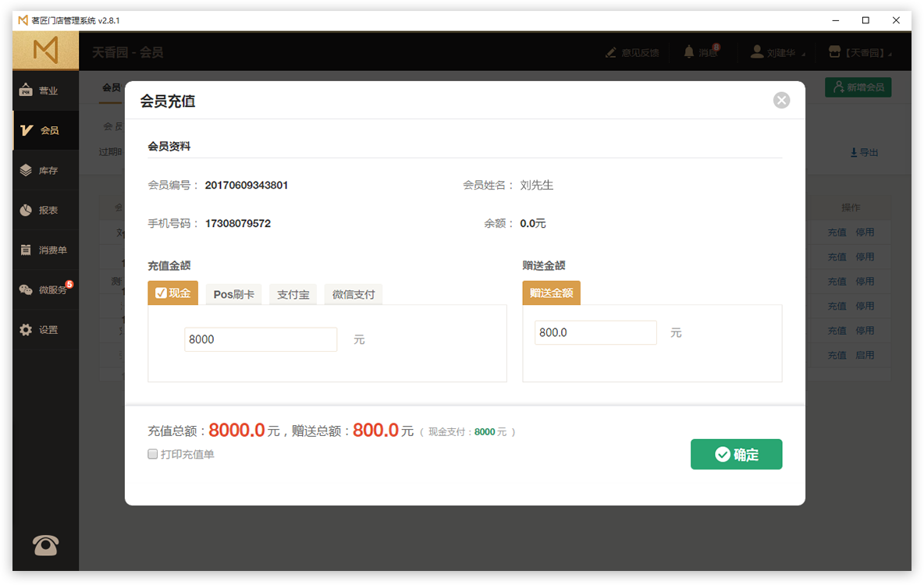Screen dimensions: 924x585
Task: Click the cash amount field showing 8000
Action: tap(260, 339)
